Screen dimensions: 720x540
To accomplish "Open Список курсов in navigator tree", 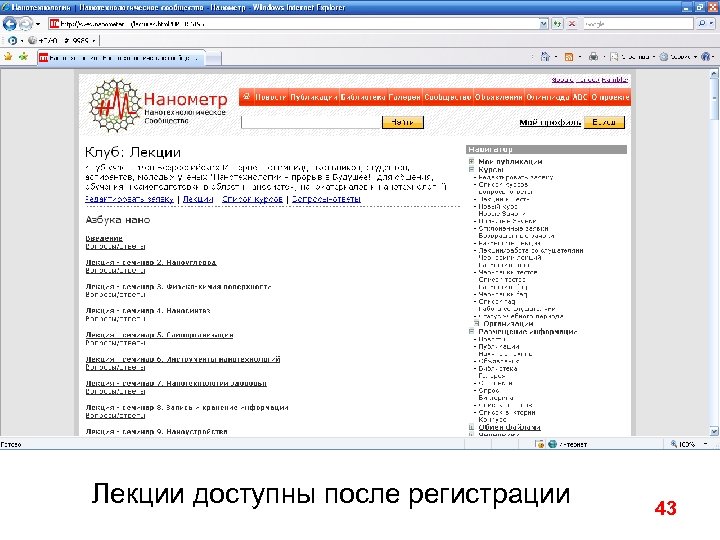I will (503, 184).
